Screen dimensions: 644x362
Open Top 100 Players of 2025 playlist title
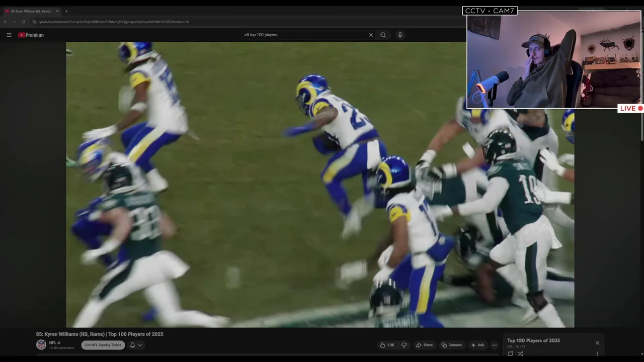533,341
